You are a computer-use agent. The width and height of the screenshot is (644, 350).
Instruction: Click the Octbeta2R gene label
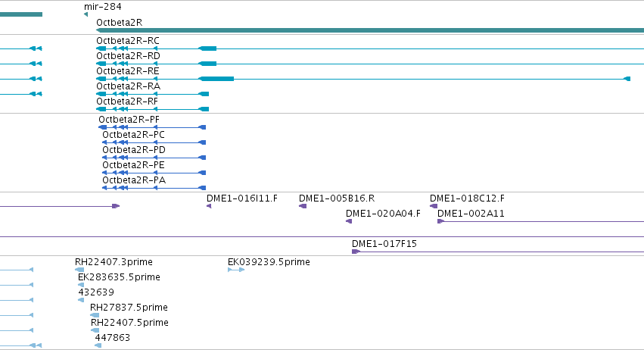tap(119, 23)
